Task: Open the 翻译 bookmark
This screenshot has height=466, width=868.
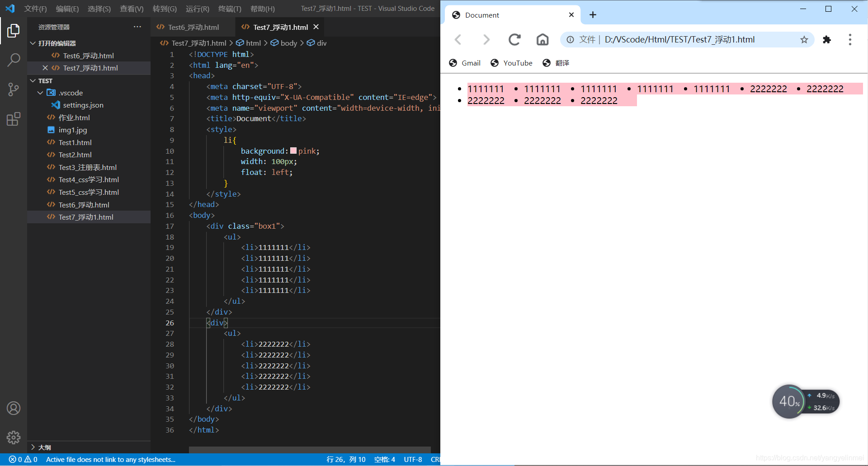Action: coord(556,63)
